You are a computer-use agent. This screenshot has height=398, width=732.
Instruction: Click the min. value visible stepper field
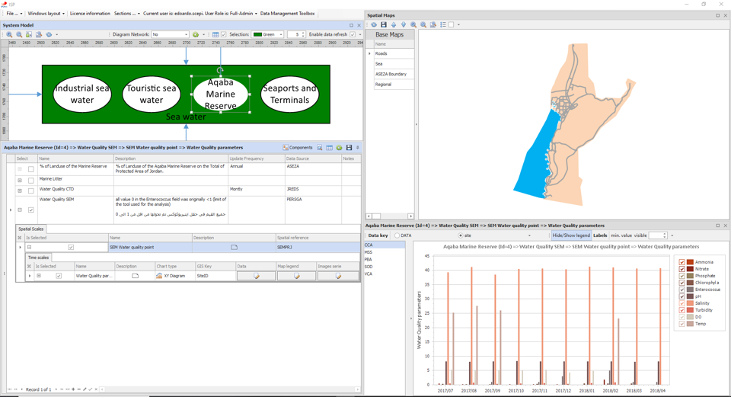click(658, 236)
